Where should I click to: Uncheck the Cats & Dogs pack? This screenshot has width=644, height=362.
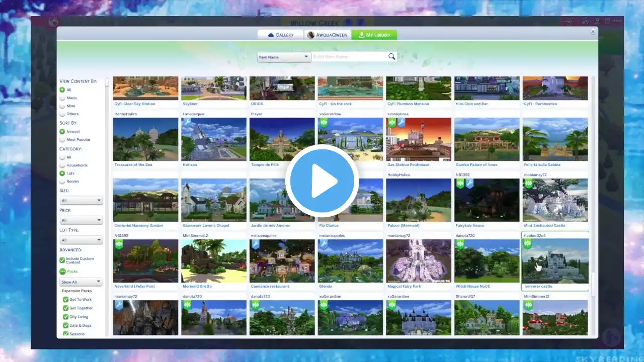tap(66, 325)
